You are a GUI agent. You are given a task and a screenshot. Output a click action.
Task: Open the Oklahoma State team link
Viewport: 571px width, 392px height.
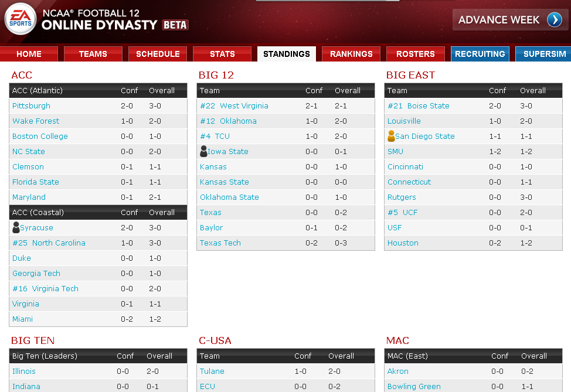[229, 197]
